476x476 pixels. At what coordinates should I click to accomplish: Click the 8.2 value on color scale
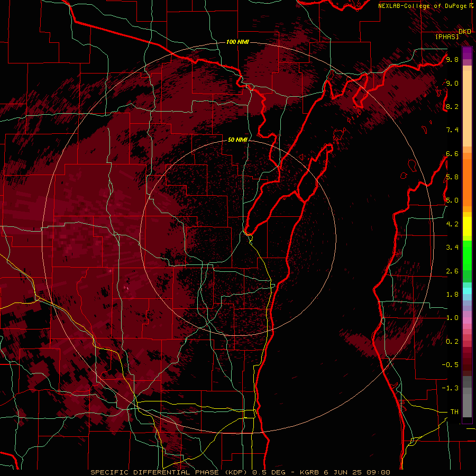click(452, 106)
